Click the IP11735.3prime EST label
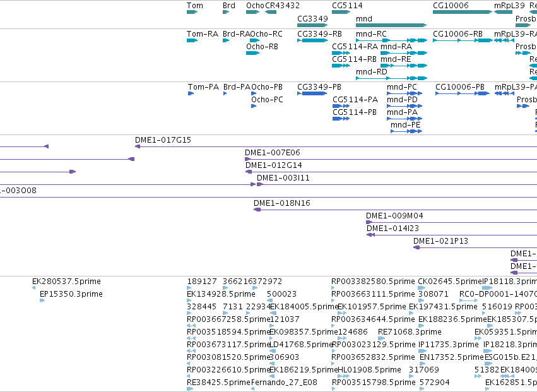Image resolution: width=537 pixels, height=392 pixels. [x=448, y=345]
